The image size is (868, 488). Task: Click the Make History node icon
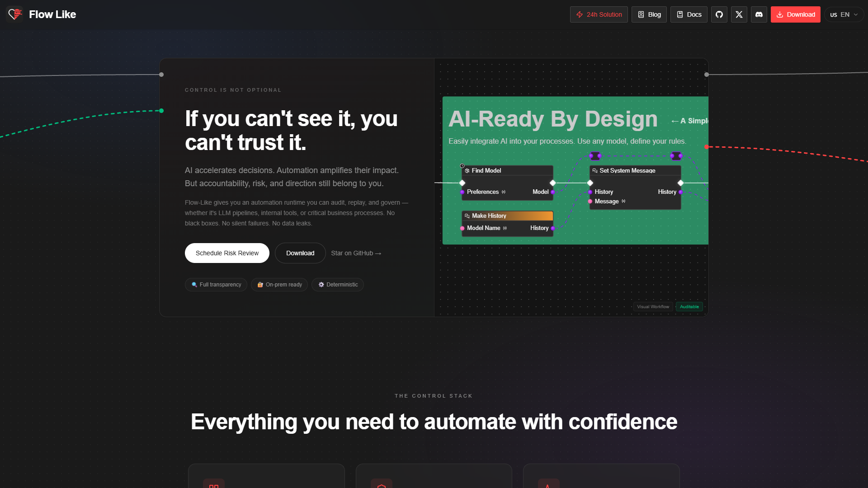tap(467, 216)
